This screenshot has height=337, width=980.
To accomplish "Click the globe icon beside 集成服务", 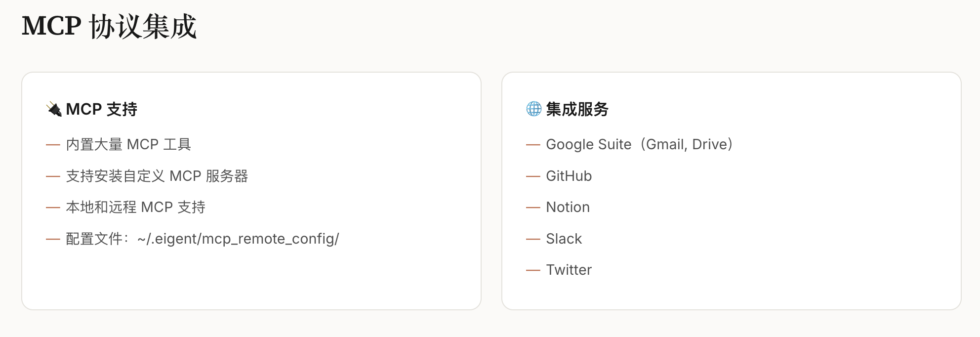I will pyautogui.click(x=534, y=109).
